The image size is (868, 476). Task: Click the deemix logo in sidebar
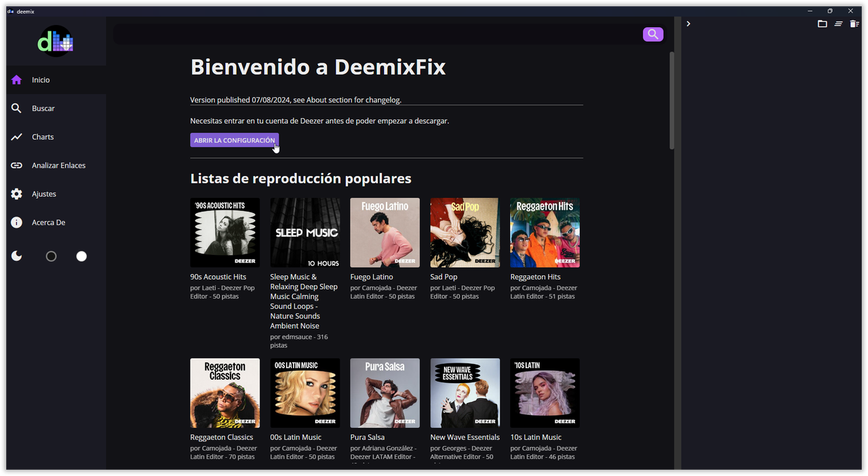[x=55, y=42]
